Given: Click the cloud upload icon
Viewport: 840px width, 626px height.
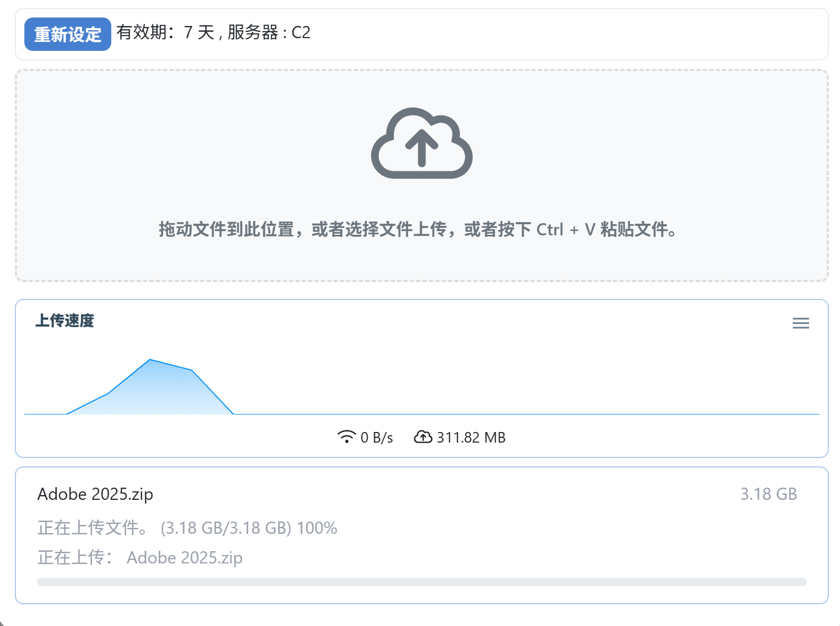Looking at the screenshot, I should tap(421, 143).
